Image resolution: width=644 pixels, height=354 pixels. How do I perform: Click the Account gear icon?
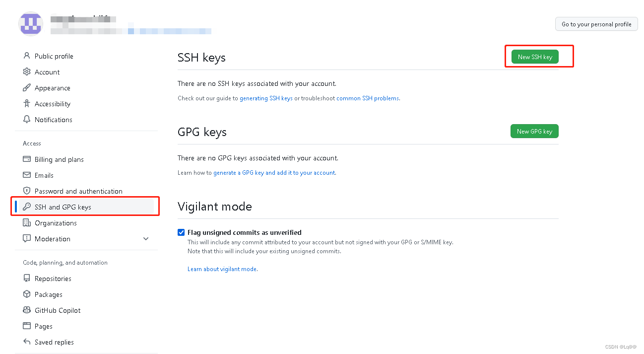coord(27,72)
